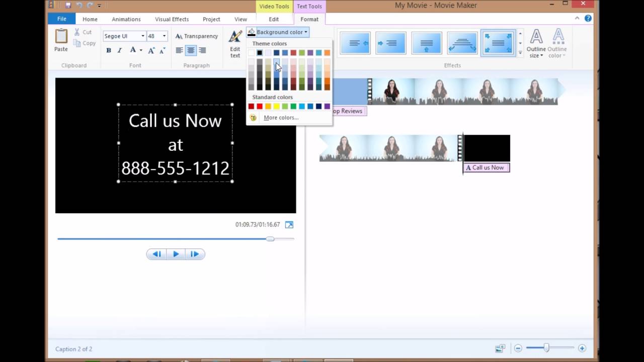Pick the orange theme color swatch
Screen dimensions: 644x362
(327, 53)
